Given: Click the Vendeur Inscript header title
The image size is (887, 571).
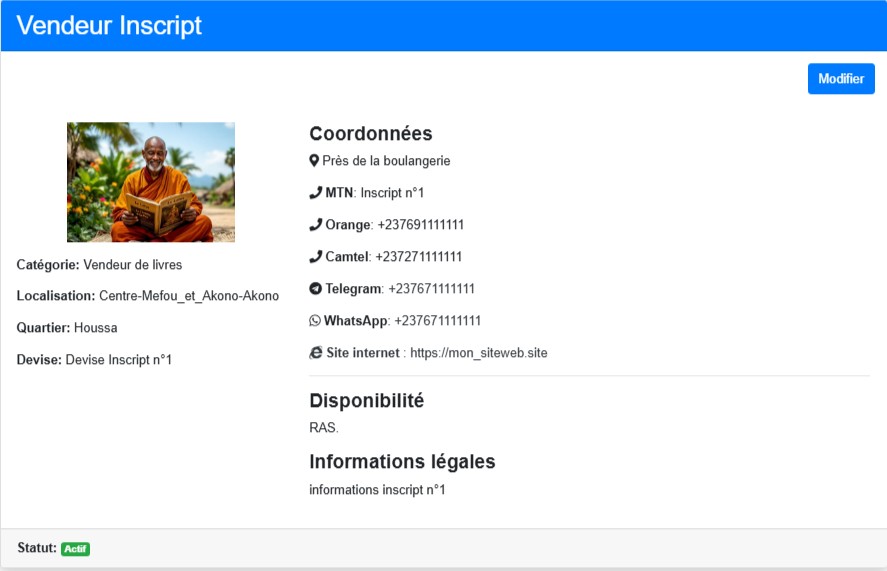Looking at the screenshot, I should click(x=109, y=25).
